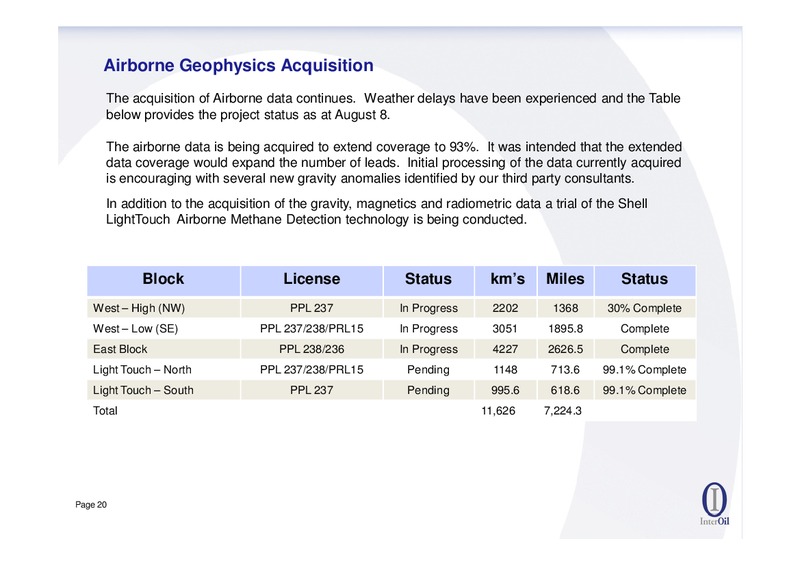Viewport: 800px width, 565px height.
Task: Click the 'Total' row label
Action: tap(105, 411)
